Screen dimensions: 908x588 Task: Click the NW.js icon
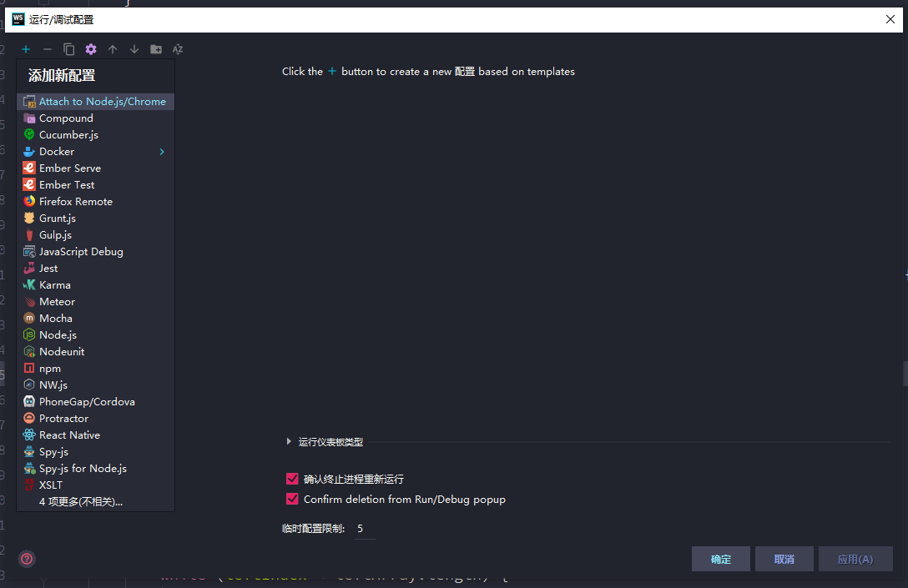click(29, 384)
